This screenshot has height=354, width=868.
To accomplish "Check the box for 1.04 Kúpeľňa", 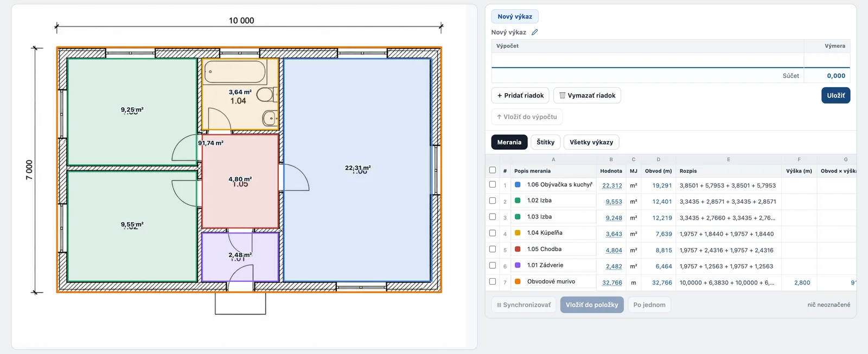I will point(493,233).
